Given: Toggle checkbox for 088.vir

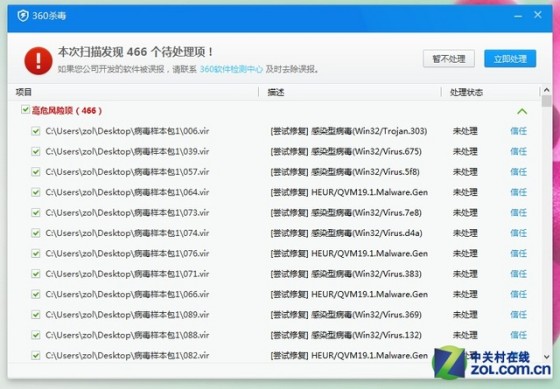Looking at the screenshot, I should (36, 335).
